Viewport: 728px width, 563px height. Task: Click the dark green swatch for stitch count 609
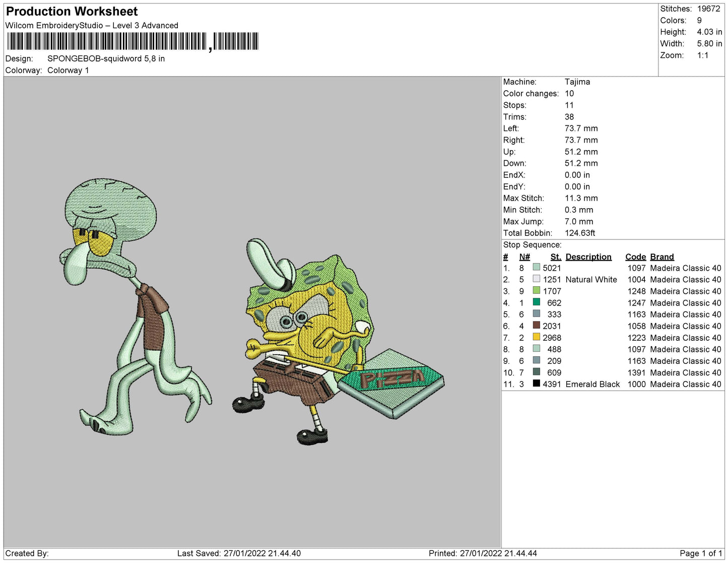click(536, 371)
